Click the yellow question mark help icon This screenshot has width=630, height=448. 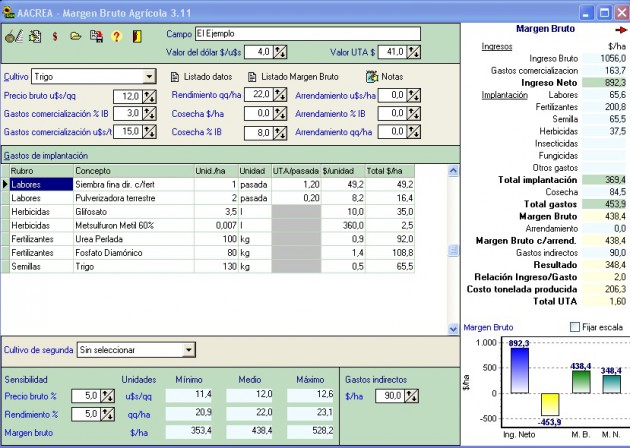[x=117, y=37]
